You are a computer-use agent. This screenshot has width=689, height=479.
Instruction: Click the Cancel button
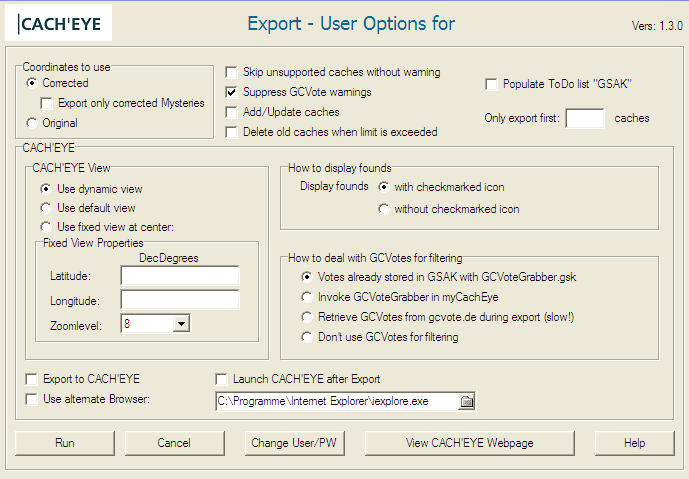coord(174,443)
